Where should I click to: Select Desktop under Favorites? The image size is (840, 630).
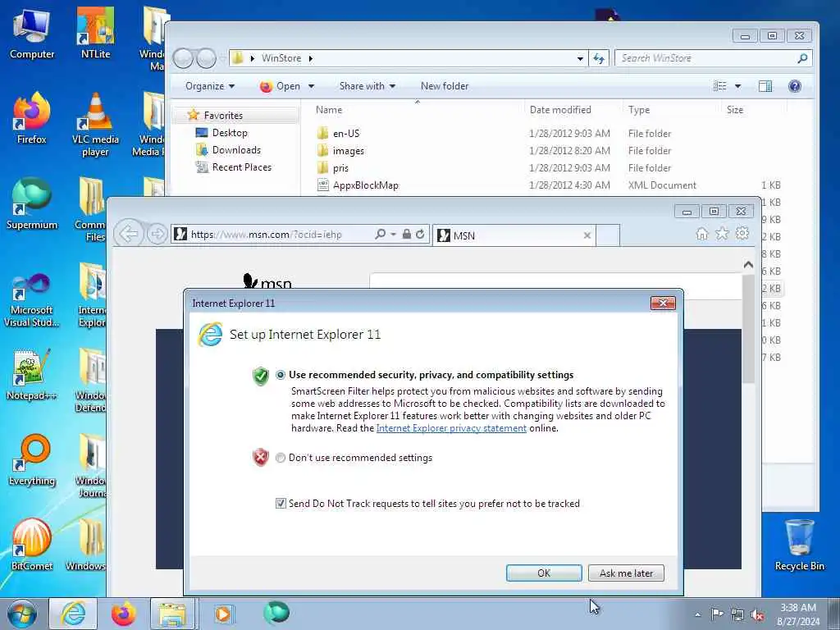point(230,133)
